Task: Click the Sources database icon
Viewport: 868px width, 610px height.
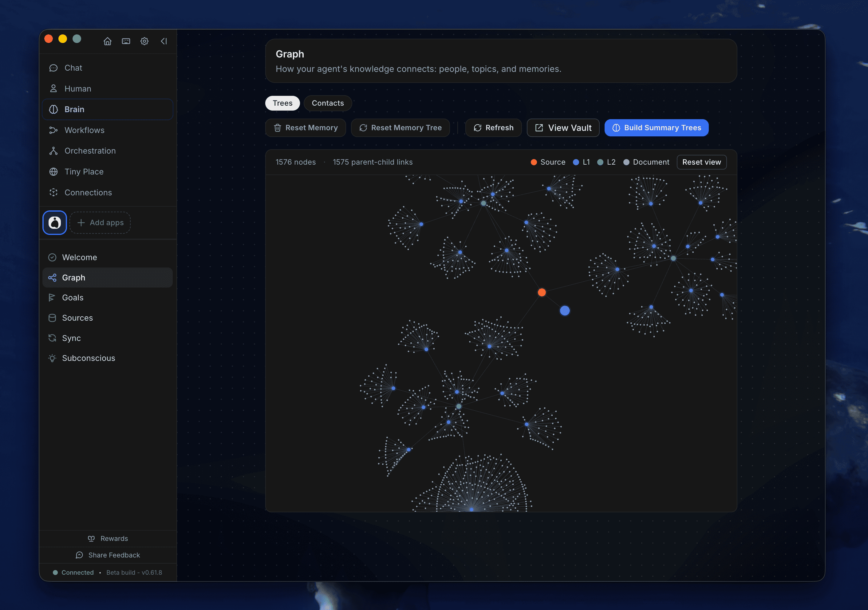Action: click(52, 318)
